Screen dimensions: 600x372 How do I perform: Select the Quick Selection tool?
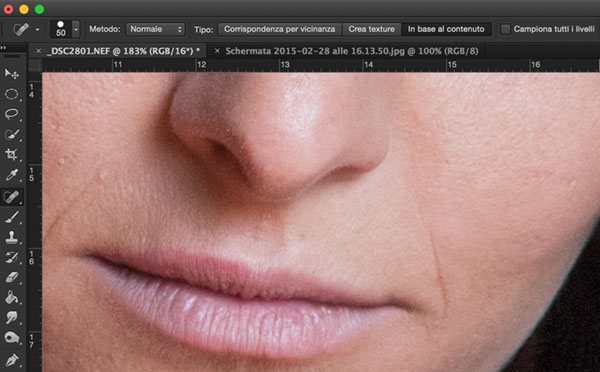11,134
